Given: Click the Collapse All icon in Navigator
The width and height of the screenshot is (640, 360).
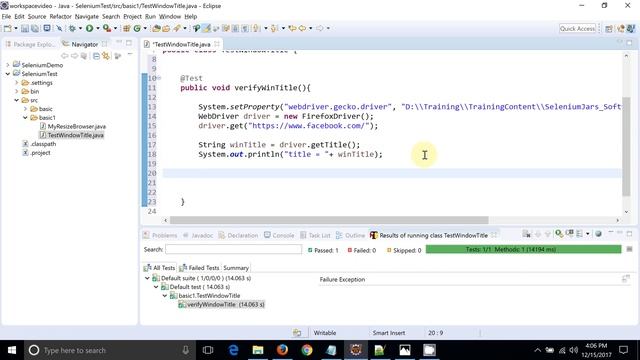Looking at the screenshot, I should coord(96,56).
